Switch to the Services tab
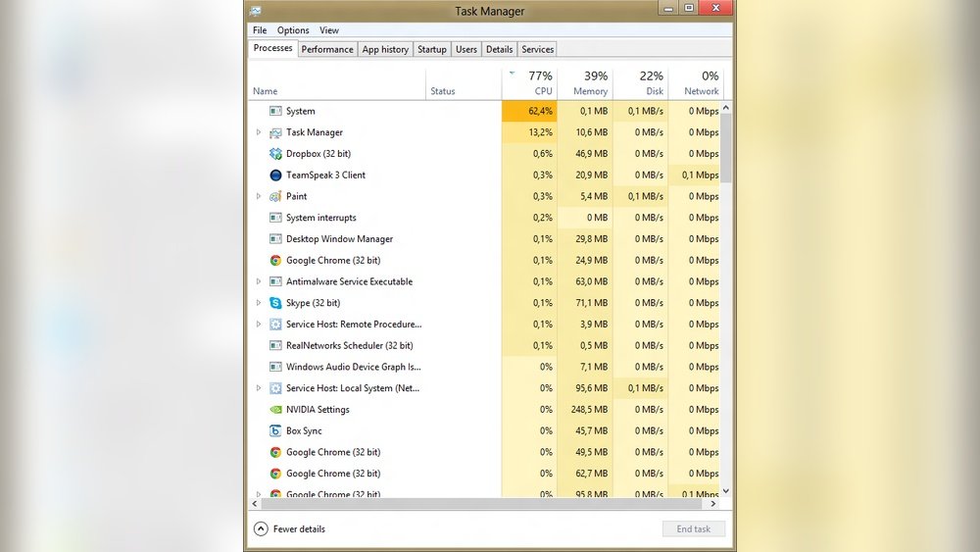The width and height of the screenshot is (980, 552). click(537, 49)
